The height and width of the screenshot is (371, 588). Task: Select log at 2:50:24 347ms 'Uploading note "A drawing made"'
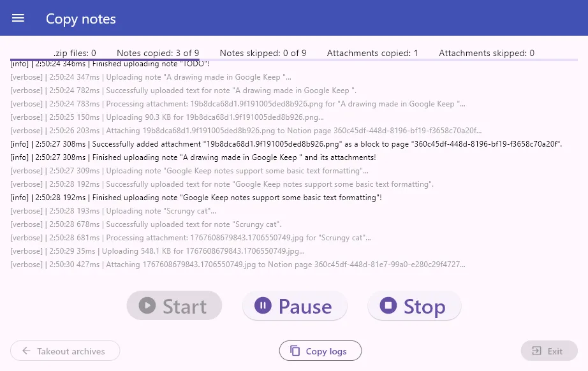click(x=151, y=77)
